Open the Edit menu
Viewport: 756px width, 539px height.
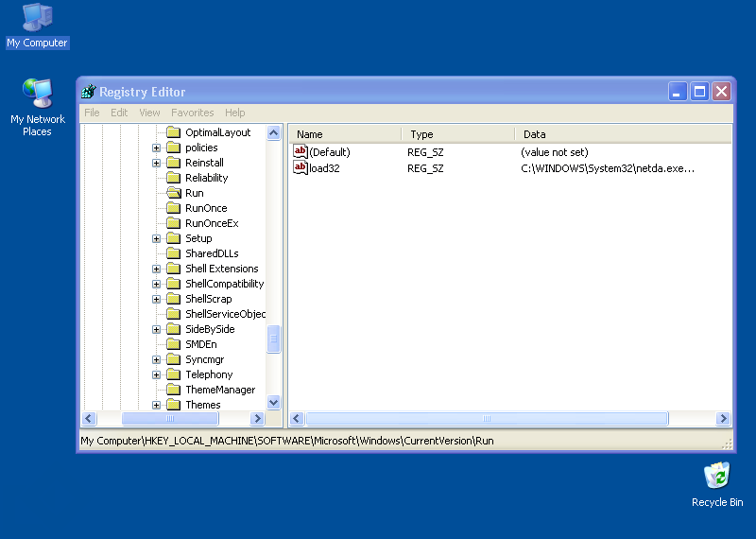pos(119,113)
